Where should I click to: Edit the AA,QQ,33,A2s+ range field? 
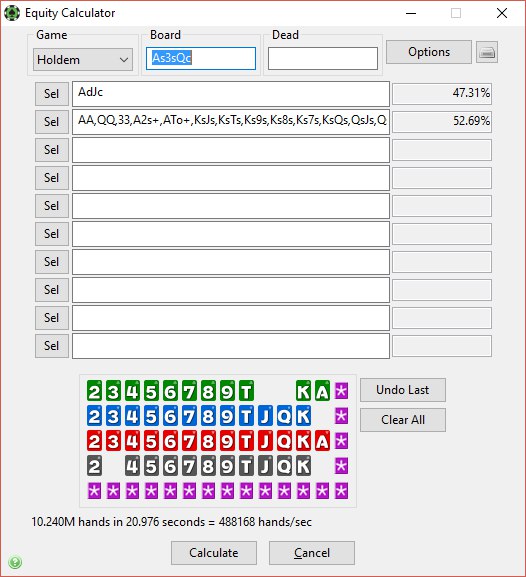(231, 122)
